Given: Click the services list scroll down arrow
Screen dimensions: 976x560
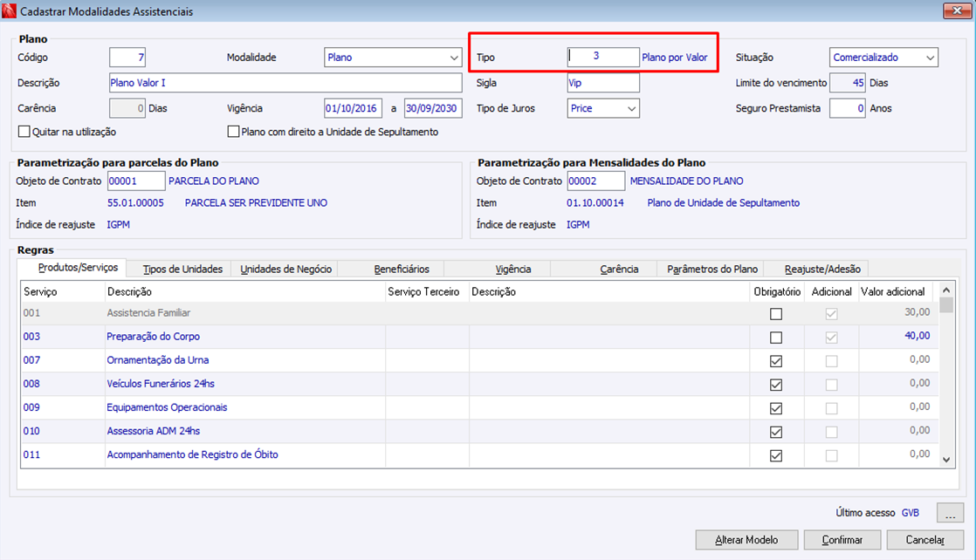Looking at the screenshot, I should click(946, 460).
